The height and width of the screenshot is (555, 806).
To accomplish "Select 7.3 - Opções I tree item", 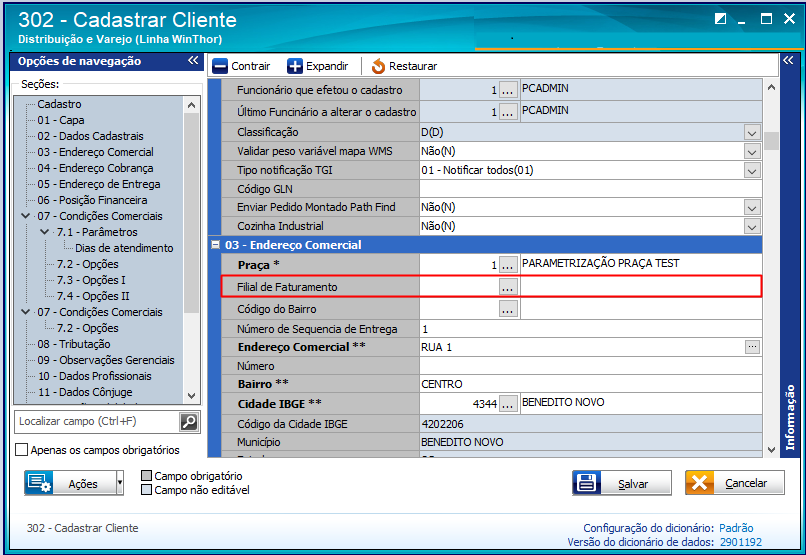I will (91, 280).
